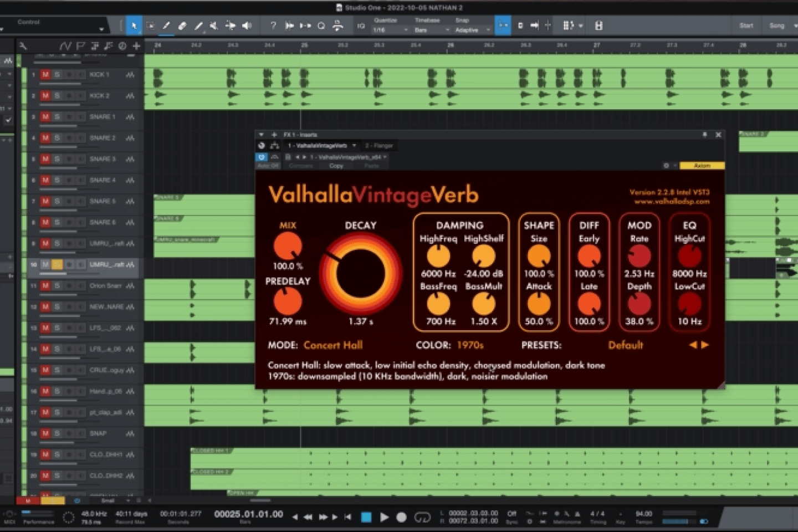The height and width of the screenshot is (532, 798).
Task: Click Return to Zero in the transport
Action: pyautogui.click(x=347, y=517)
